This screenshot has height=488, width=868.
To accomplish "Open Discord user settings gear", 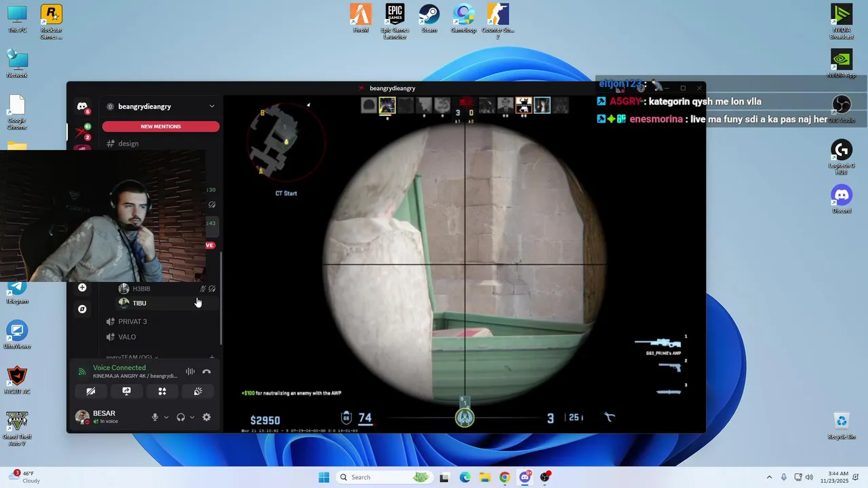I will coord(207,418).
